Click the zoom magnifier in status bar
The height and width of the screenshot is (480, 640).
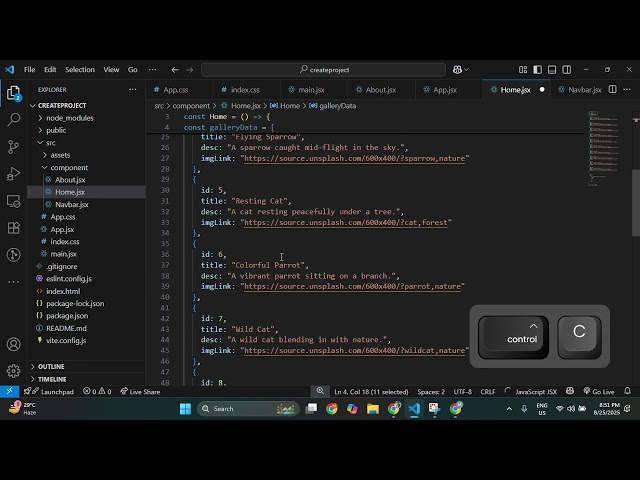click(x=320, y=391)
